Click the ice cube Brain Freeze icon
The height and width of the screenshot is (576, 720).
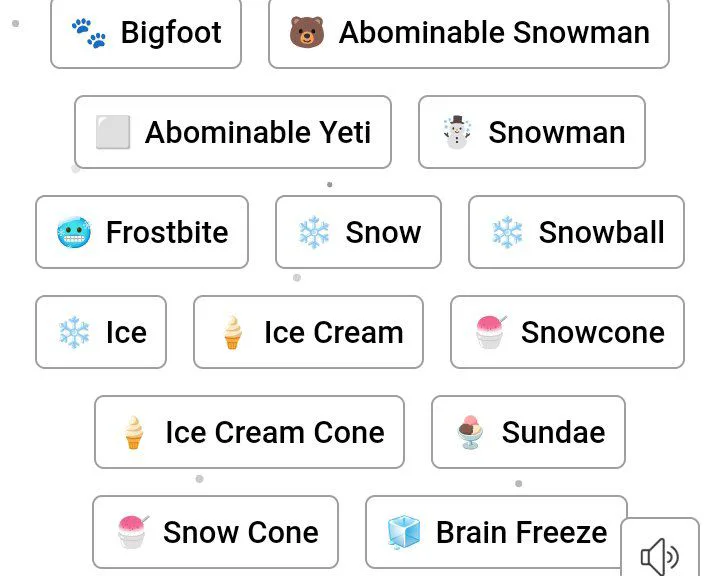[x=404, y=532]
